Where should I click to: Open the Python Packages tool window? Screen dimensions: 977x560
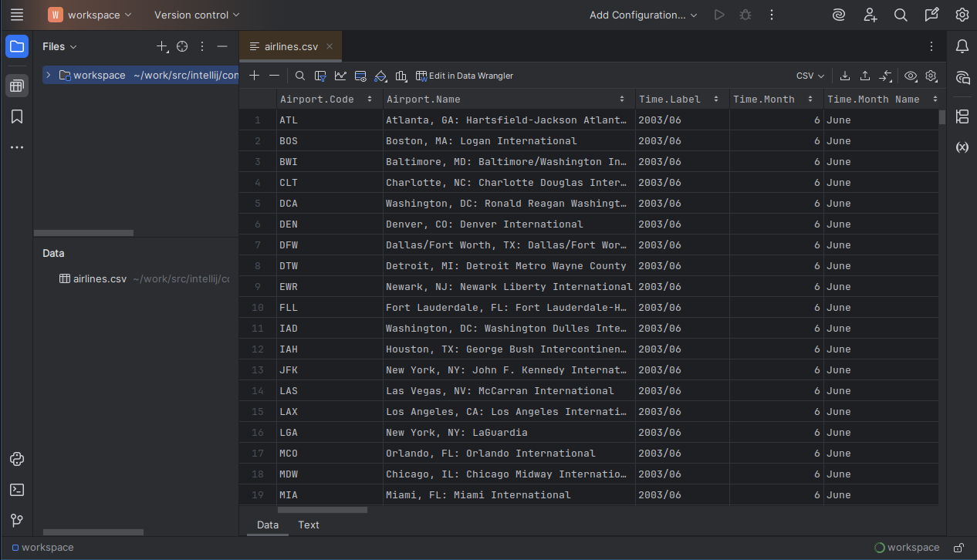click(17, 458)
